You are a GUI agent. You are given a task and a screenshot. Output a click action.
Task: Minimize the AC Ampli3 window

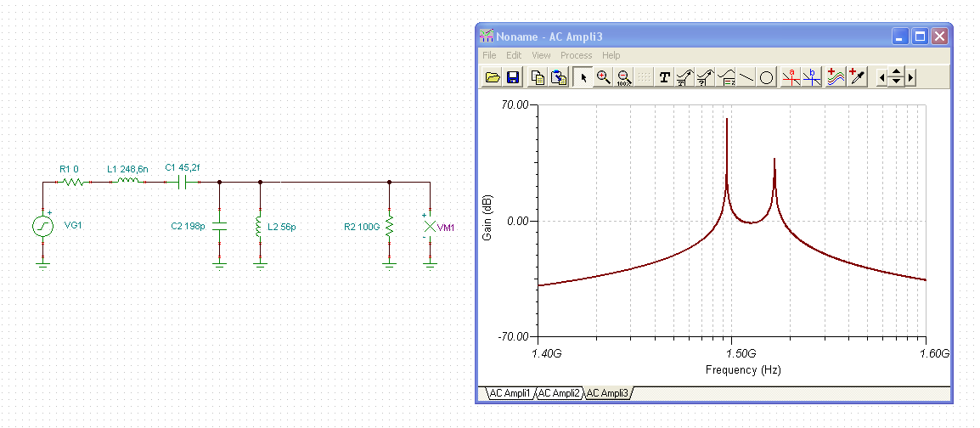(x=900, y=37)
